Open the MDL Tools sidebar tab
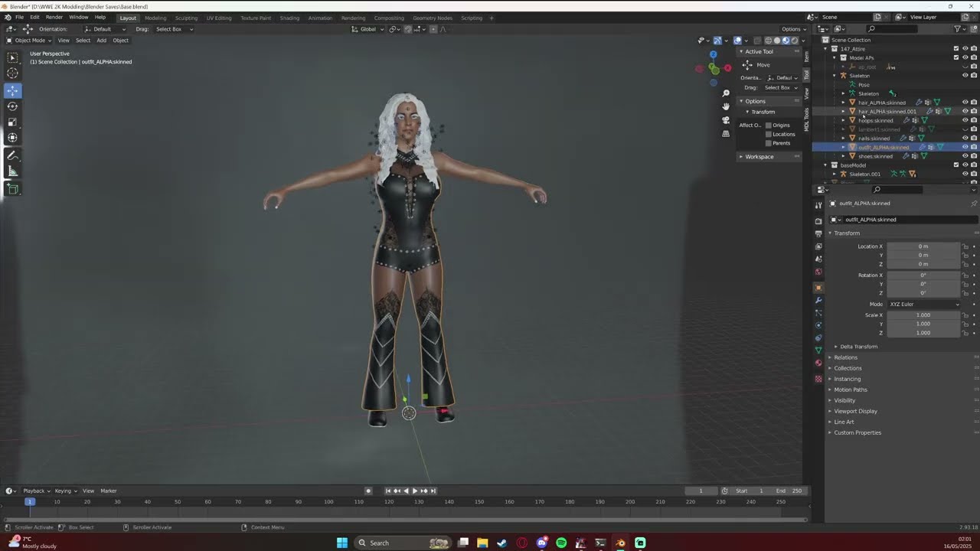 coord(806,119)
